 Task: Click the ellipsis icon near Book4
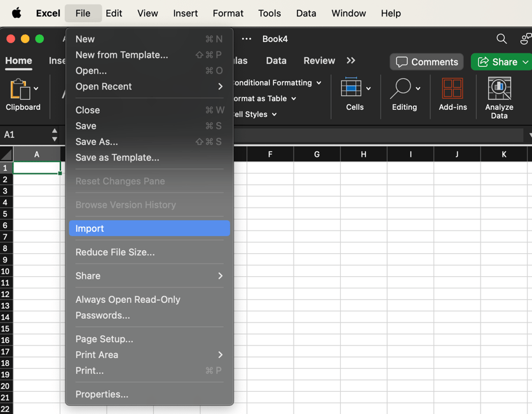(x=246, y=39)
